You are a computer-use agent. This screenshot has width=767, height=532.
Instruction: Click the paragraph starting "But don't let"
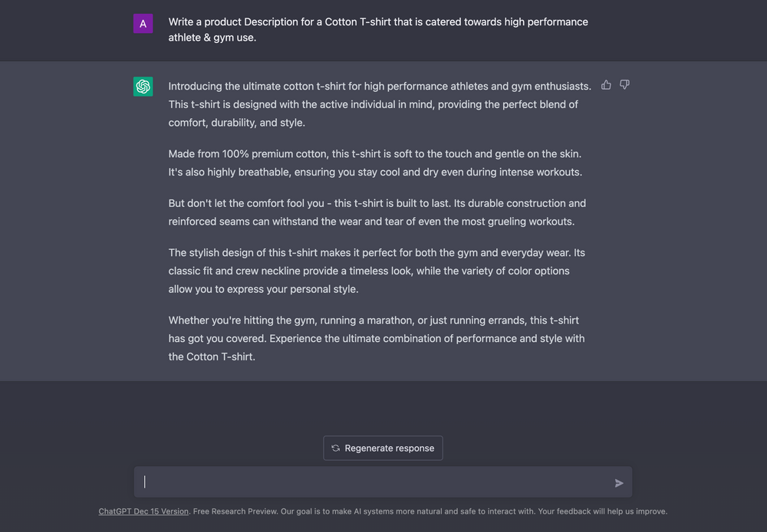[x=377, y=212]
